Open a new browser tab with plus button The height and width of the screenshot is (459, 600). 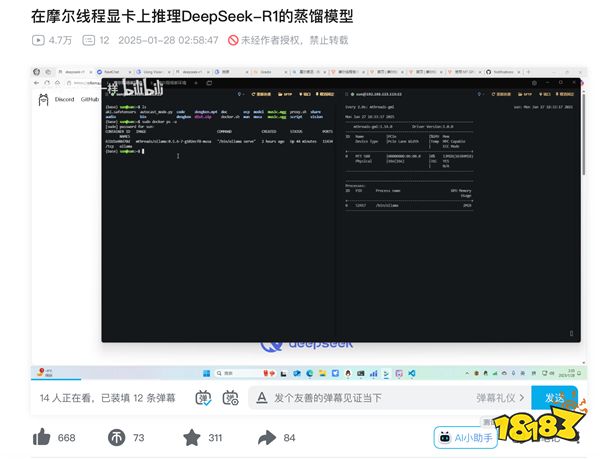tap(528, 72)
